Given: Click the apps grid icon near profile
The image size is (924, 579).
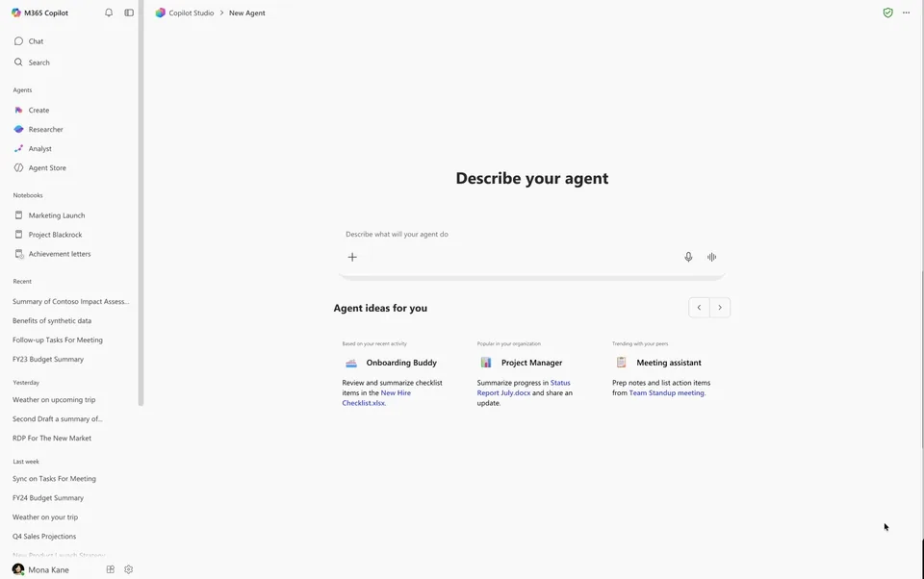Looking at the screenshot, I should click(110, 569).
